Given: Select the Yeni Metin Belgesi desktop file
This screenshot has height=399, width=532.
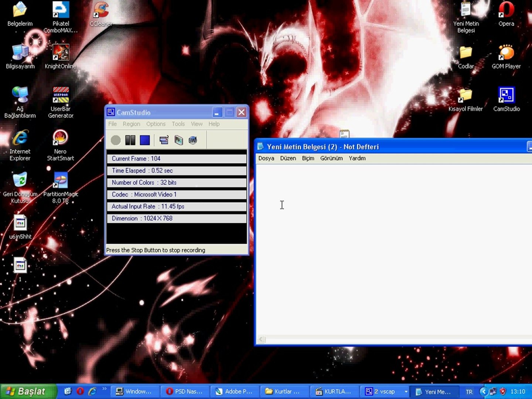Looking at the screenshot, I should [x=466, y=17].
